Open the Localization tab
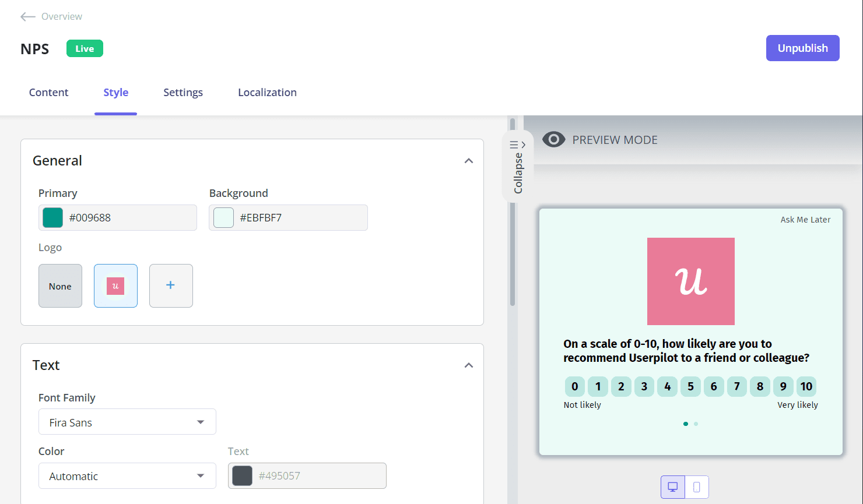 267,92
